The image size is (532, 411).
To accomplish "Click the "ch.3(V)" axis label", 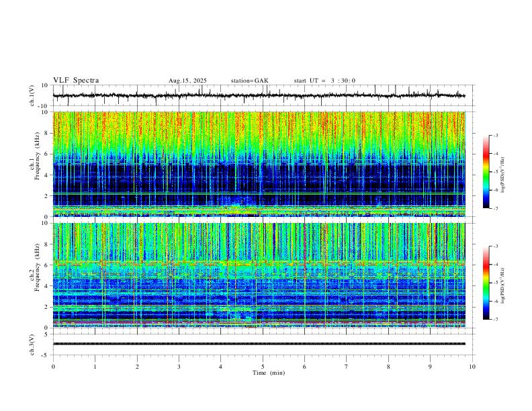I will pyautogui.click(x=32, y=345).
